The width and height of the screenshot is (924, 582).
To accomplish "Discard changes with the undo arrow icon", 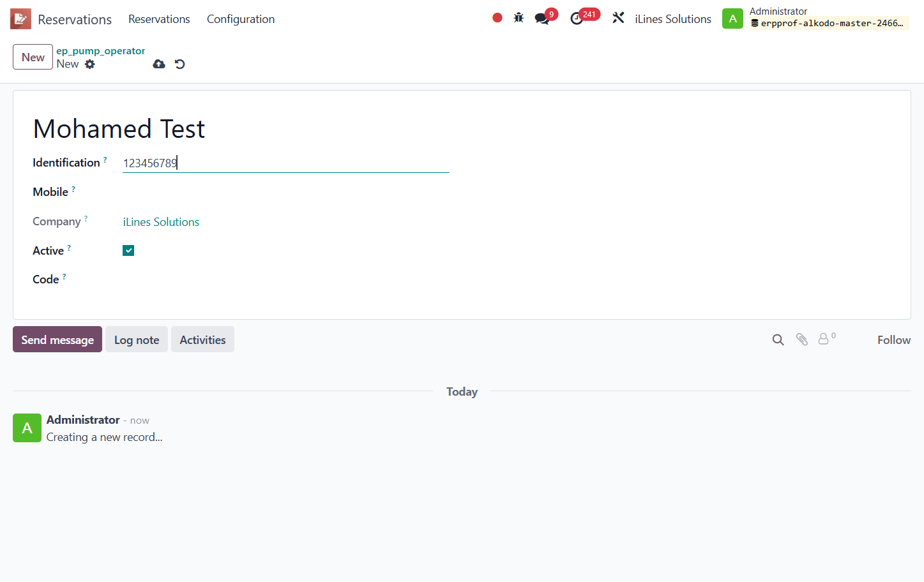I will point(180,64).
